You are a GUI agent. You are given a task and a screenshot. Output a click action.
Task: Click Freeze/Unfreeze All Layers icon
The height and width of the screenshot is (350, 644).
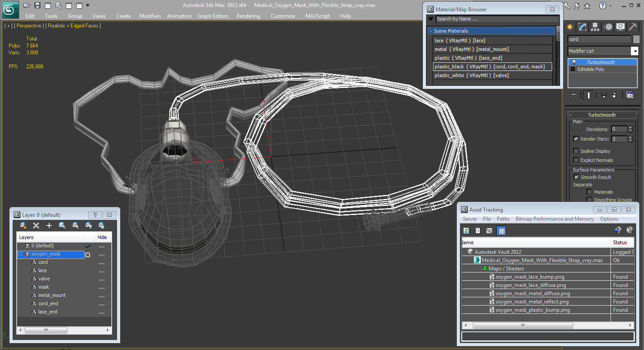coord(101,225)
